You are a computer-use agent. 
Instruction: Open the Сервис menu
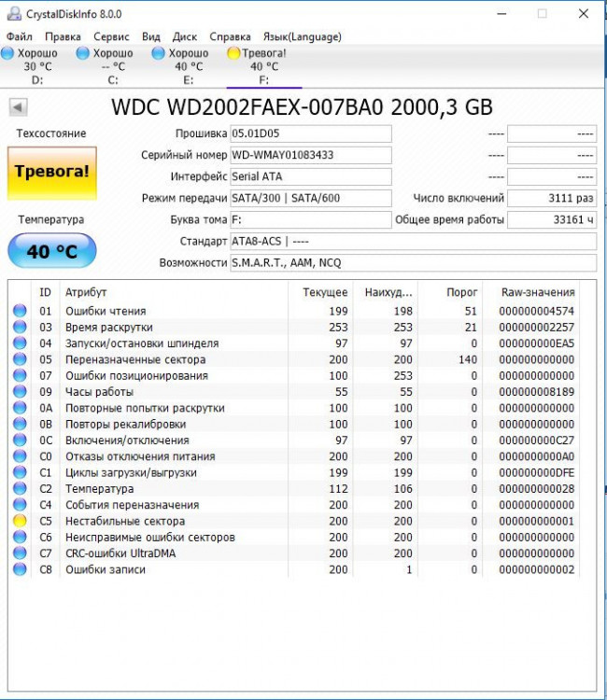[x=111, y=36]
